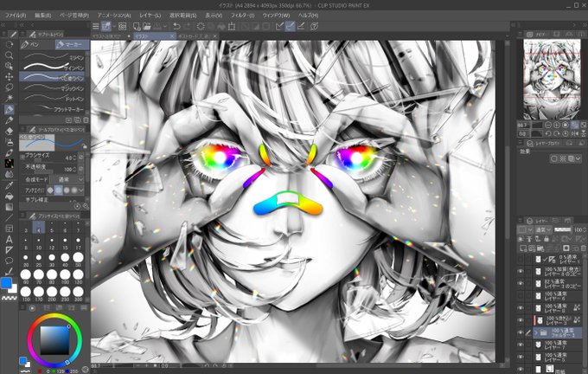This screenshot has height=374, width=588.
Task: Choose the サインペン sub tool
Action: (x=52, y=68)
